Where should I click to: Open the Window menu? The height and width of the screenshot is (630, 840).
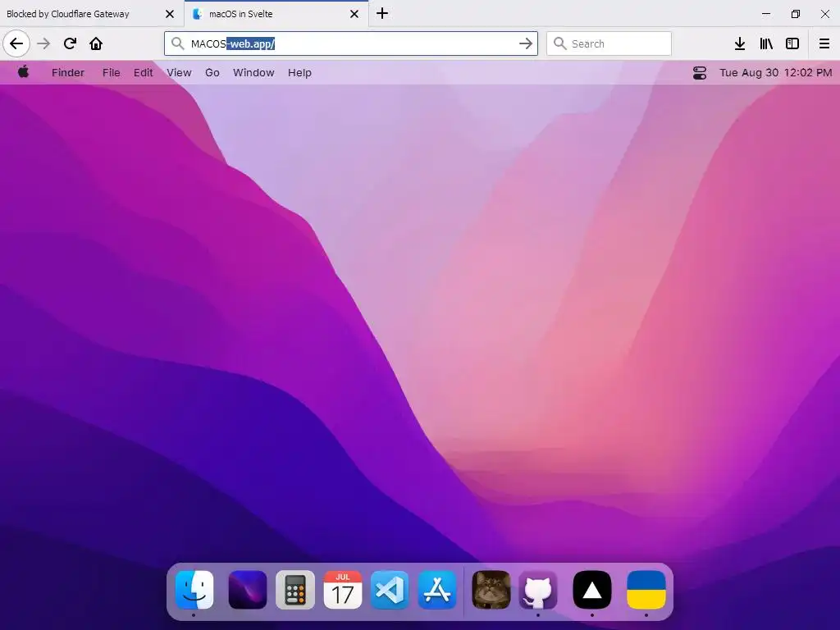coord(253,72)
